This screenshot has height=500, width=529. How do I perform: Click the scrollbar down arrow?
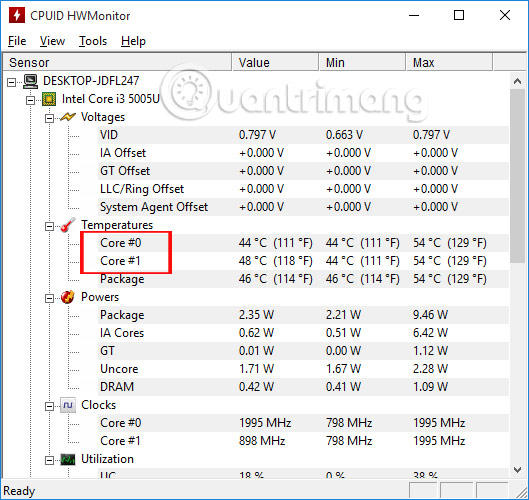[518, 469]
